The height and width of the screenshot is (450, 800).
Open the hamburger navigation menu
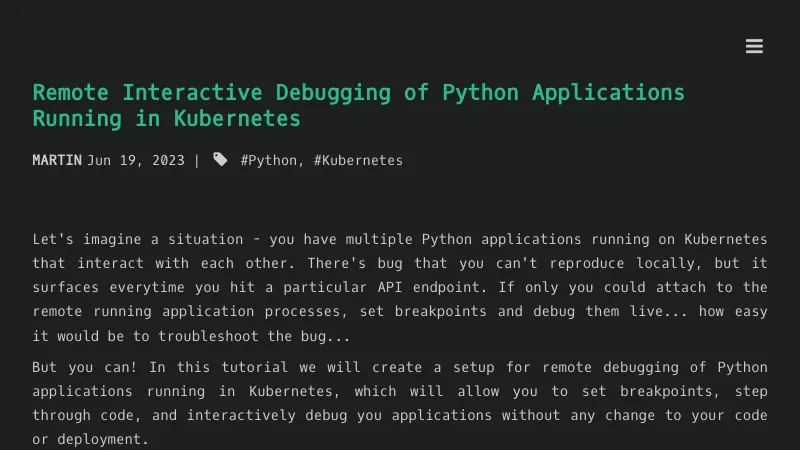[x=754, y=46]
